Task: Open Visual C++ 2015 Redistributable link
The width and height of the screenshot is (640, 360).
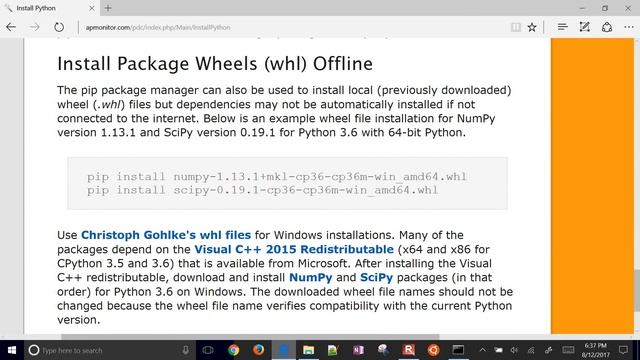Action: click(294, 249)
